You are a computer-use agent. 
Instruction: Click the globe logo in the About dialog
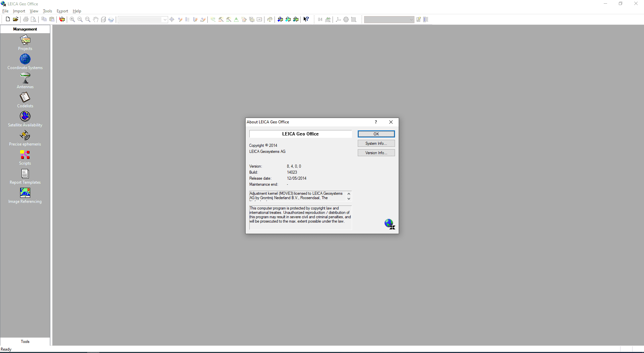click(390, 224)
